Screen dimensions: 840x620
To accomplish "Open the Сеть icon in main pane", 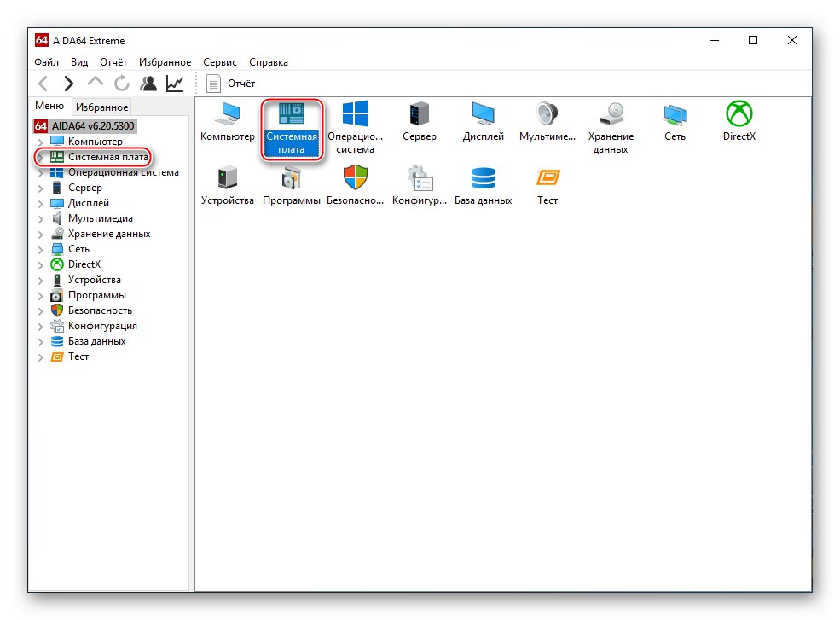I will tap(675, 122).
